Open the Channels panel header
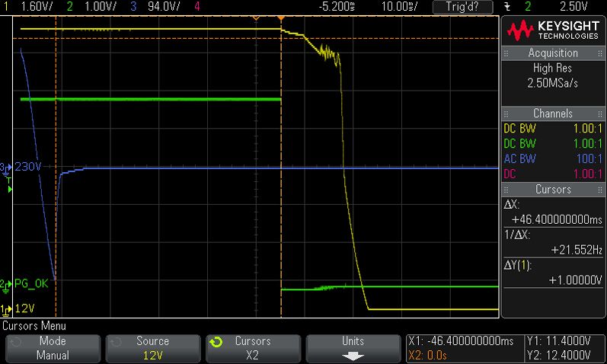607x364 pixels. click(x=553, y=113)
